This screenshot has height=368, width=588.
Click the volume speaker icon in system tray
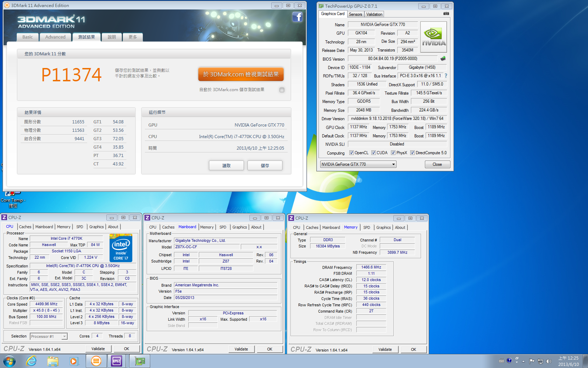click(548, 361)
